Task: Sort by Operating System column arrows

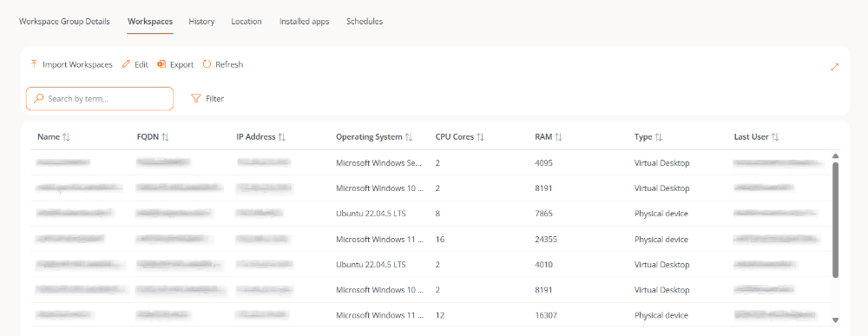Action: (x=409, y=137)
